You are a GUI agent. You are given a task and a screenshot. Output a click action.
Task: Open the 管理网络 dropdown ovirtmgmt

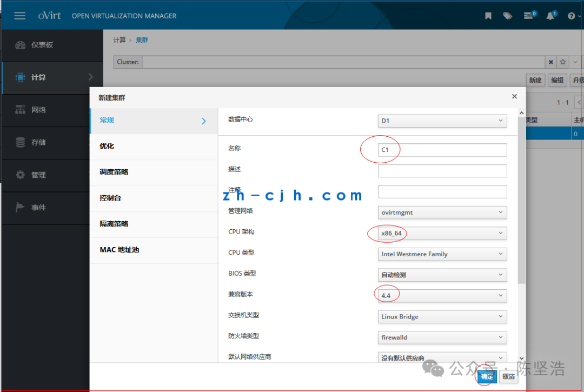(x=442, y=212)
